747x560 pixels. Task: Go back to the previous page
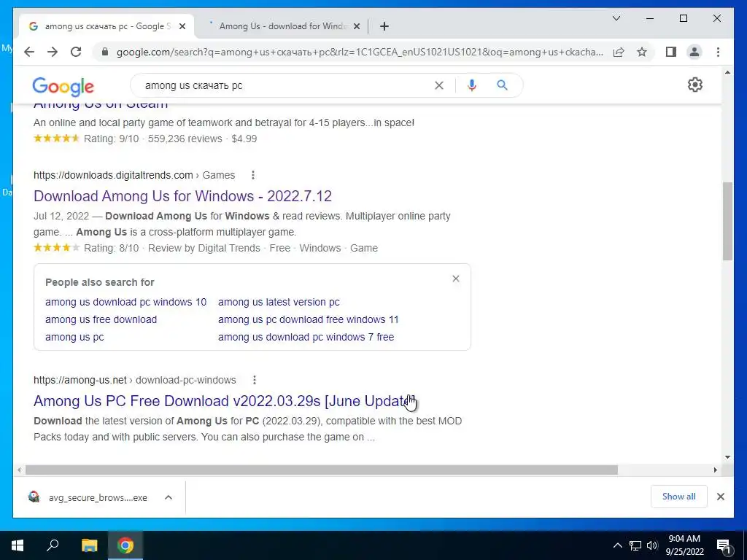click(29, 52)
